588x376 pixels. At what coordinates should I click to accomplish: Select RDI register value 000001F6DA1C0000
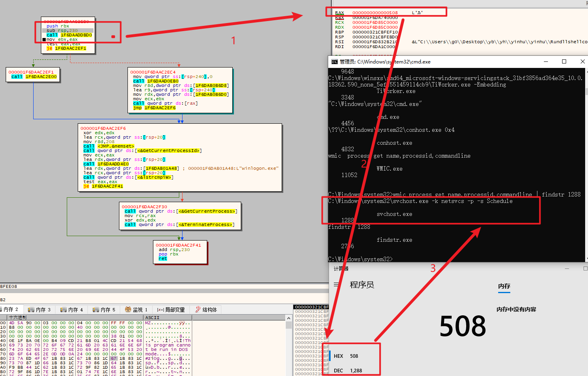point(375,47)
